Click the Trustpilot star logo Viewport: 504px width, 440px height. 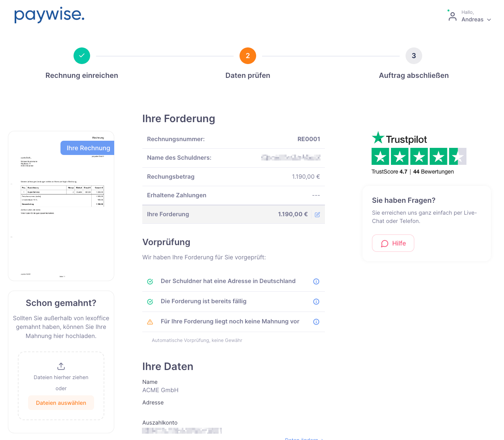(378, 138)
